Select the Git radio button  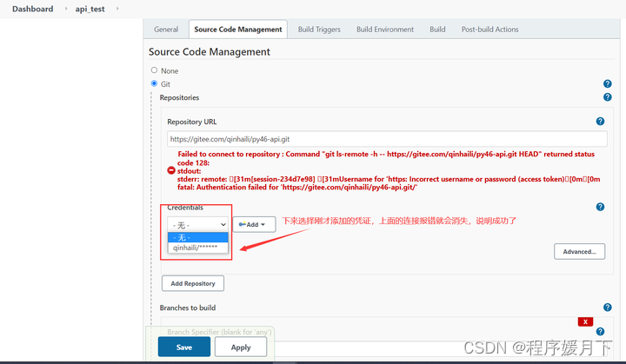click(x=154, y=83)
